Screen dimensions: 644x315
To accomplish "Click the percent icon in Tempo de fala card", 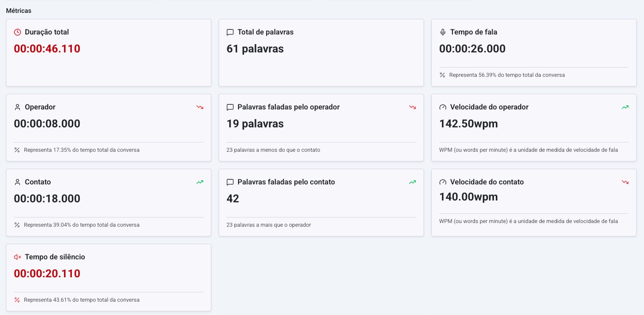I will pyautogui.click(x=442, y=75).
